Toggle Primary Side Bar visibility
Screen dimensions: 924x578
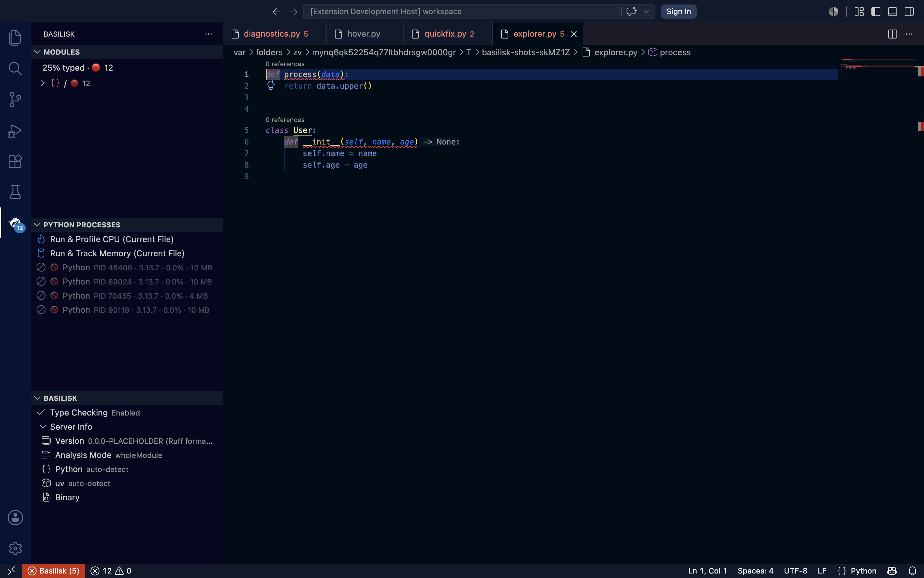[x=876, y=12]
